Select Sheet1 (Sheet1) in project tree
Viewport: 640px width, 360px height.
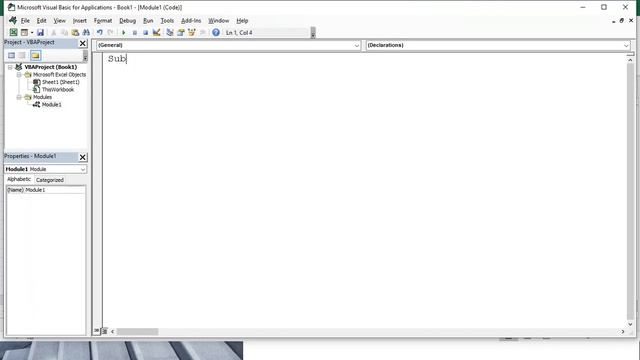(x=61, y=82)
